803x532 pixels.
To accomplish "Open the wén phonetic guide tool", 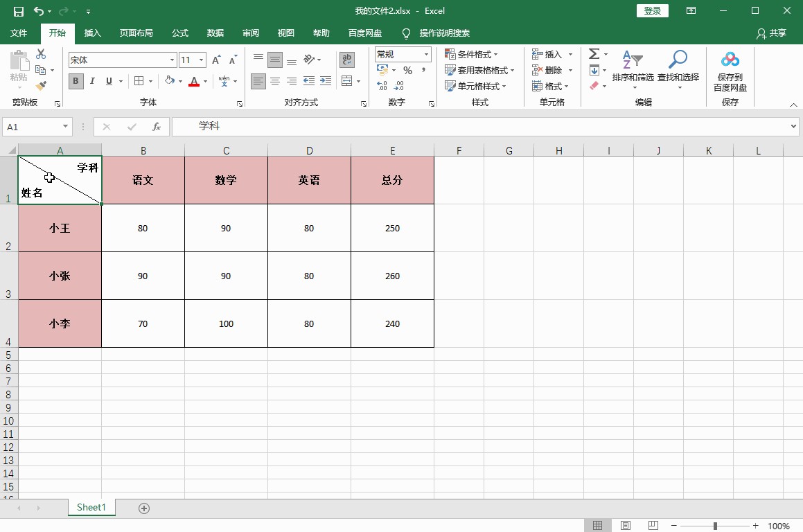I will pyautogui.click(x=224, y=81).
